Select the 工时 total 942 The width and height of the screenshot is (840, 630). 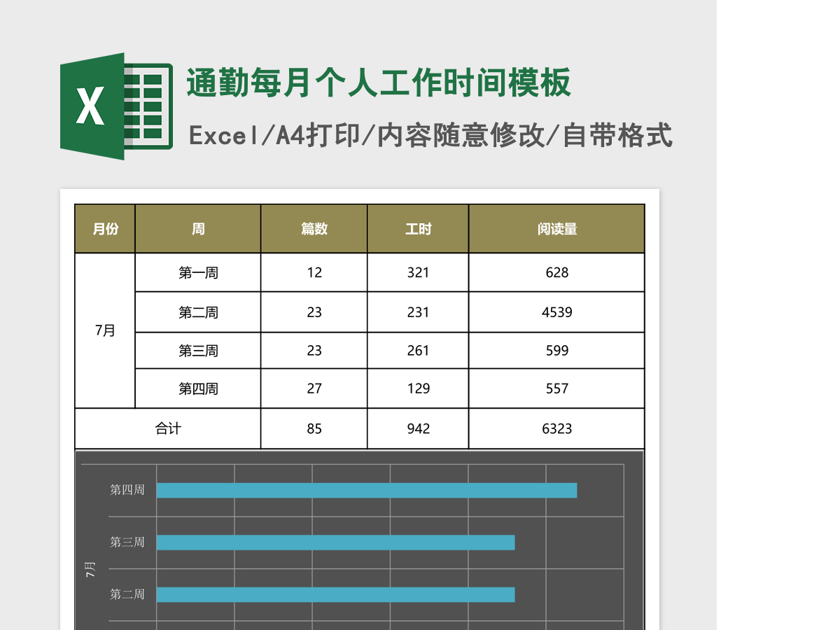click(418, 428)
